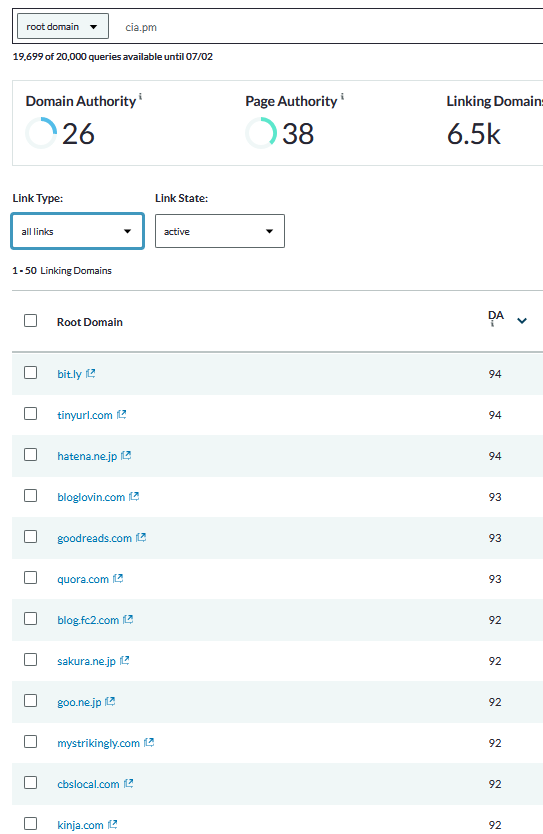Select the Domain Authority score 26

point(78,134)
